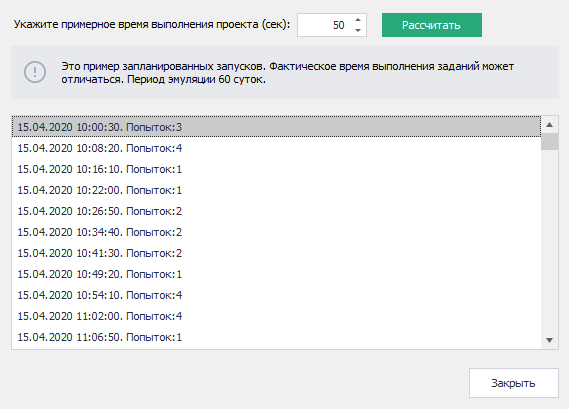Increase project time with spinner up arrow
Image resolution: width=569 pixels, height=409 pixels.
pyautogui.click(x=358, y=20)
